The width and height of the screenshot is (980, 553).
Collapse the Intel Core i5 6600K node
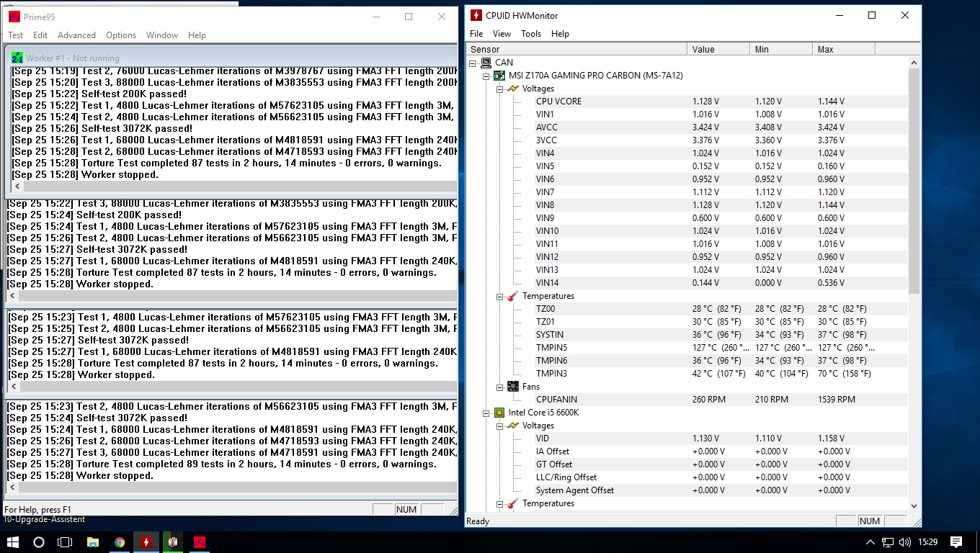pos(486,413)
